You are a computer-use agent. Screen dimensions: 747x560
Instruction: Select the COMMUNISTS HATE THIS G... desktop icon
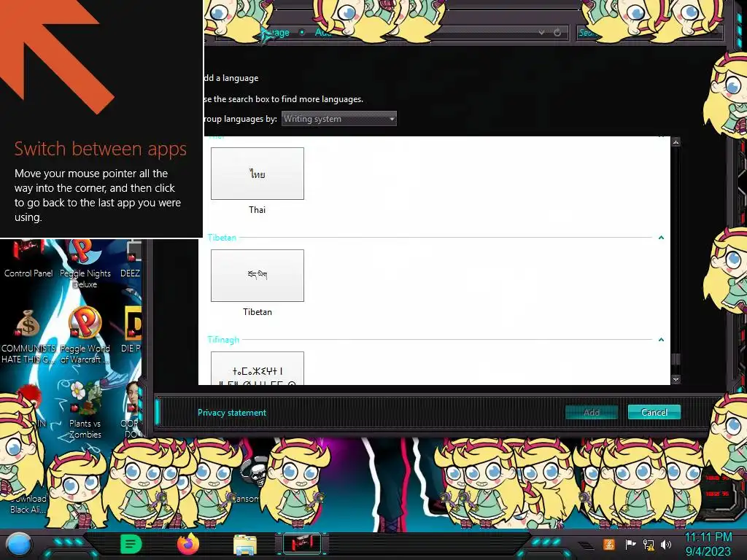28,336
